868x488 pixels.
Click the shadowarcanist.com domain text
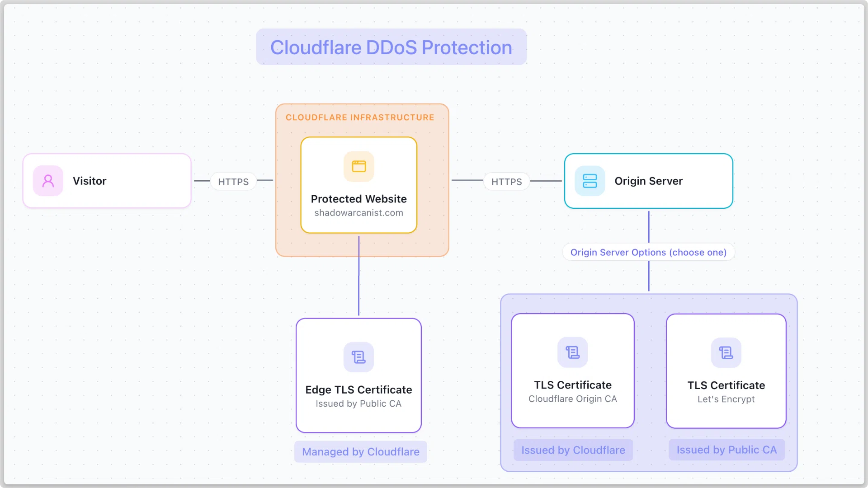coord(359,213)
